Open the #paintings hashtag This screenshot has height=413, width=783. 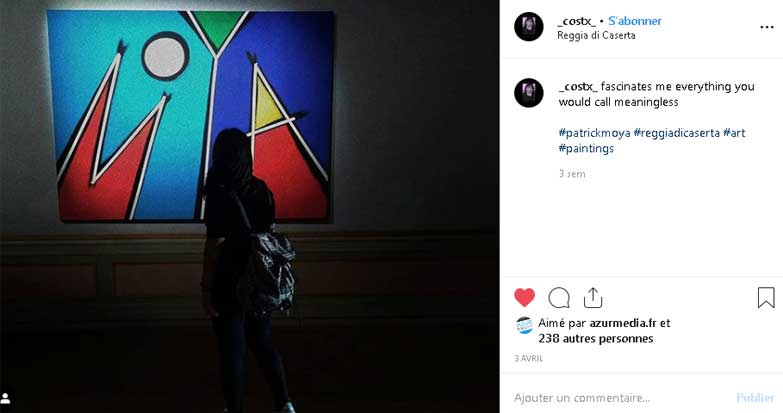click(x=586, y=148)
